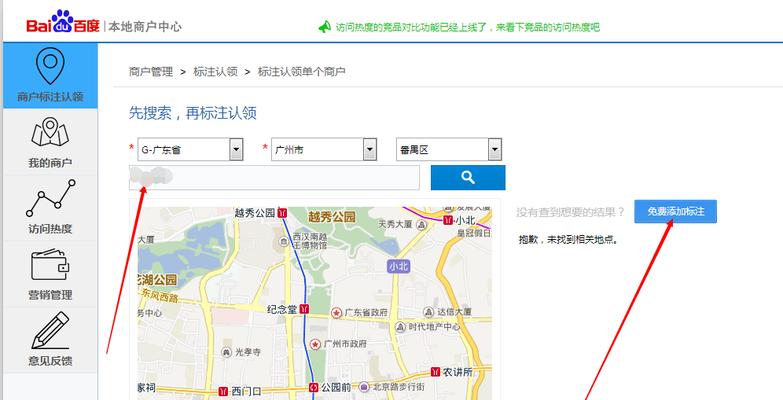
Task: Click the green megaphone announcement icon
Action: (x=325, y=27)
